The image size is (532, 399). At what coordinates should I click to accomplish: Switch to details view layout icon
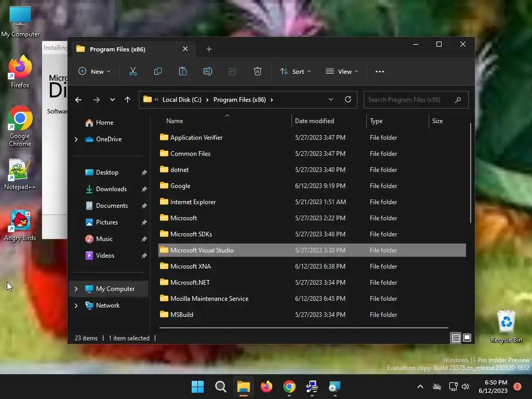click(x=456, y=338)
